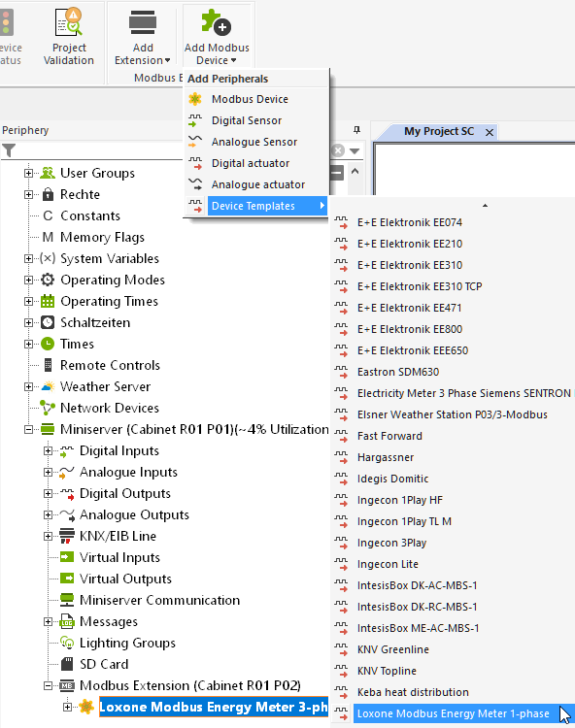
Task: Expand the Weather Server node
Action: click(28, 386)
